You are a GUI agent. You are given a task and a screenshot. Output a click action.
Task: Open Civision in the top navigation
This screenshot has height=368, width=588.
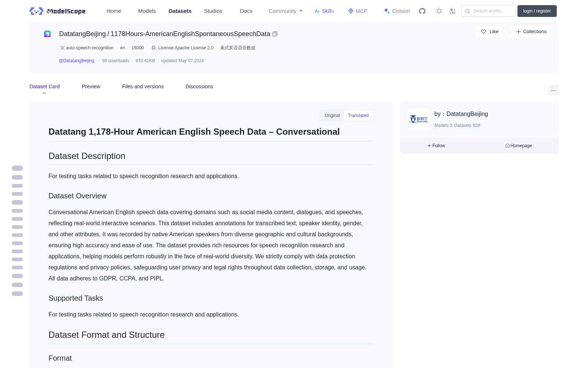click(x=397, y=11)
